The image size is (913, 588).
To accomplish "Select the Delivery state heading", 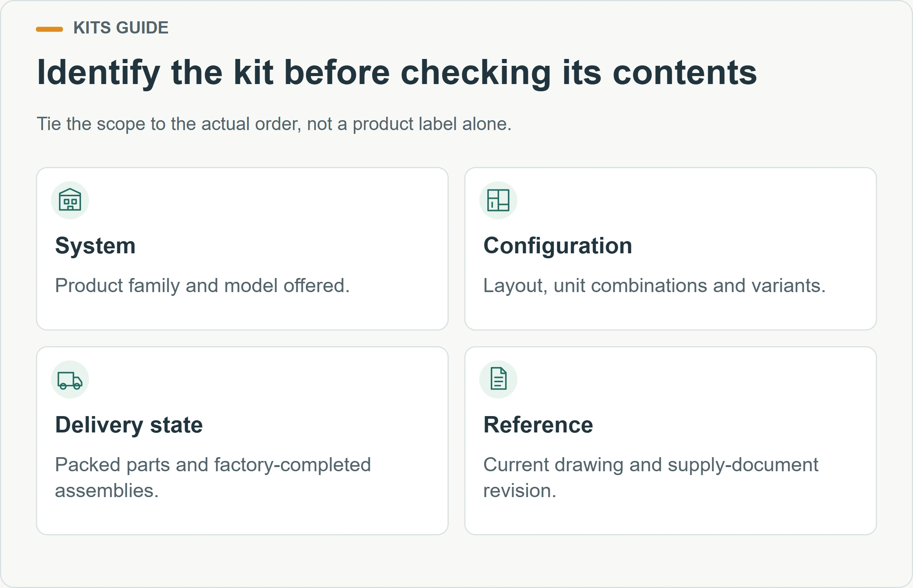I will 129,425.
